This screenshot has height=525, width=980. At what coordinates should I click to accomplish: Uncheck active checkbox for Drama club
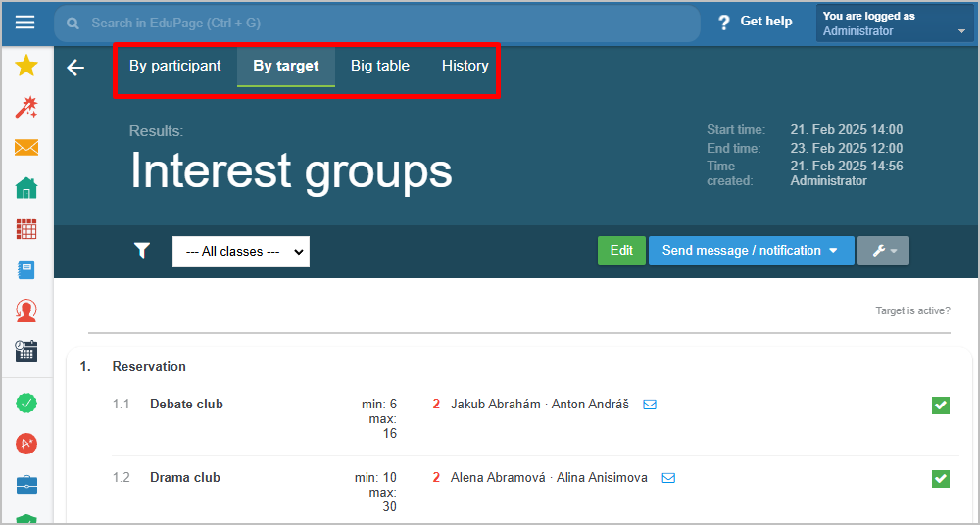point(940,479)
